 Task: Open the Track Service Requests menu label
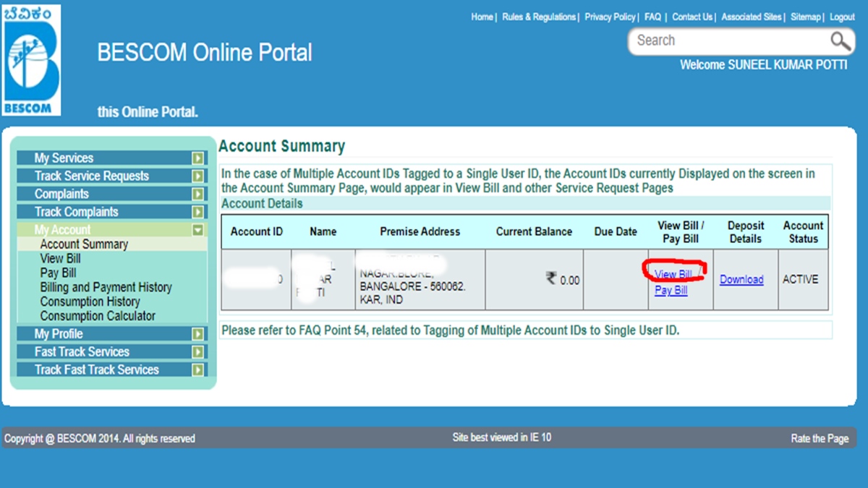[91, 176]
